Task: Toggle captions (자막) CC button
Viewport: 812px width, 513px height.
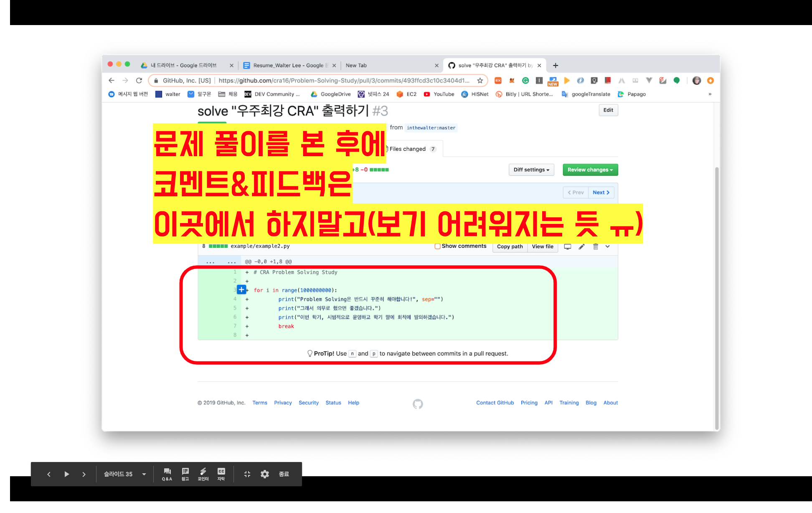Action: coord(221,474)
